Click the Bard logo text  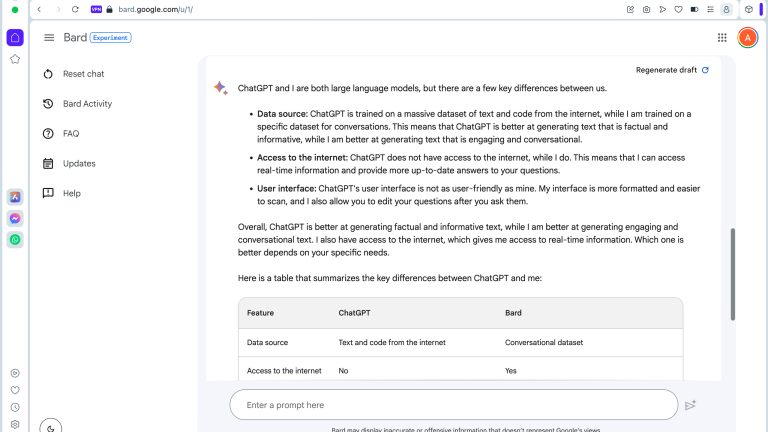click(x=75, y=38)
